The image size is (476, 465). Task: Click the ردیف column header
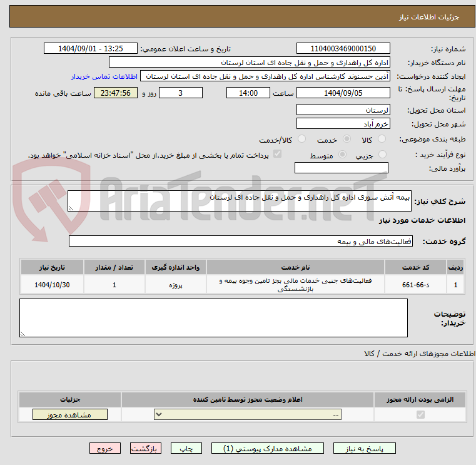pyautogui.click(x=455, y=267)
